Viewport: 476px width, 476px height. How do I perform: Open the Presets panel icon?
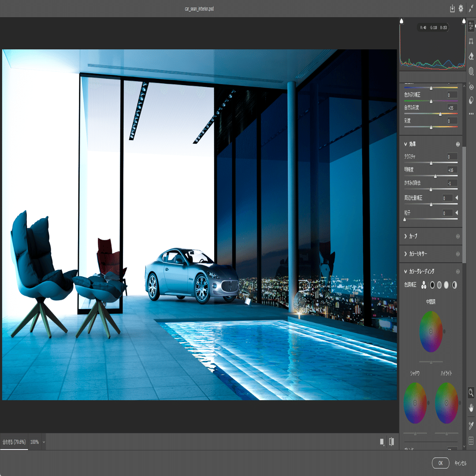point(471,100)
